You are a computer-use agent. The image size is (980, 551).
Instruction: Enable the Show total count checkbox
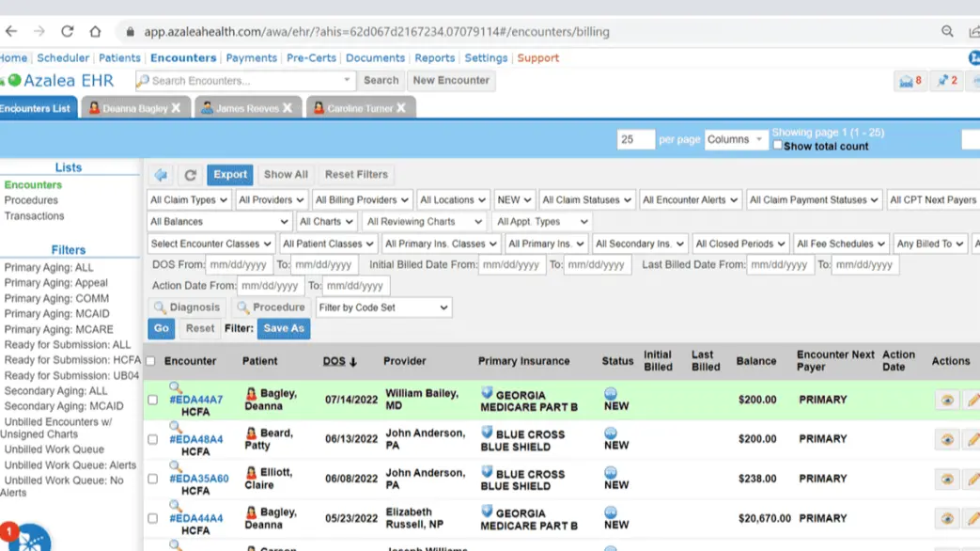click(x=778, y=146)
